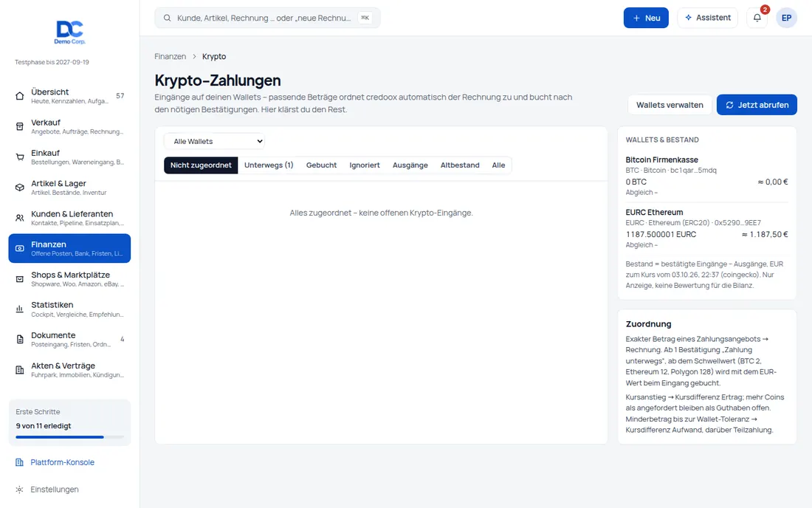Screen dimensions: 812x508
Task: Open the notifications bell
Action: tap(757, 18)
